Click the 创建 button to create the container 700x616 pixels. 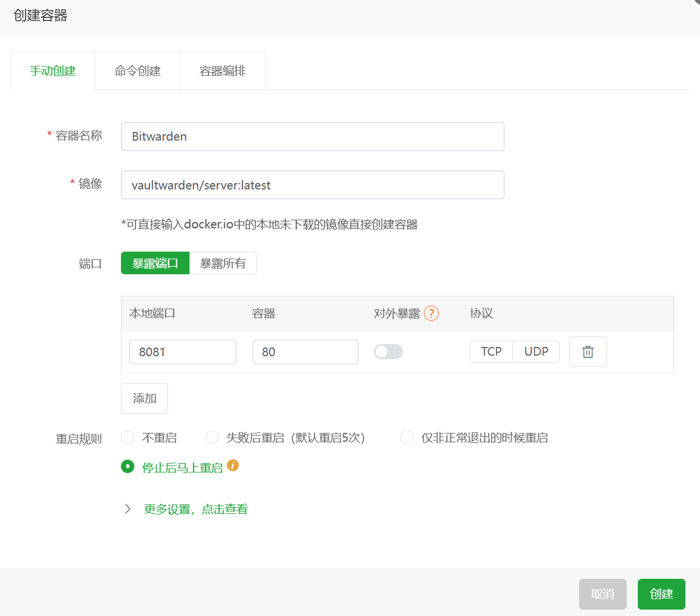tap(661, 594)
